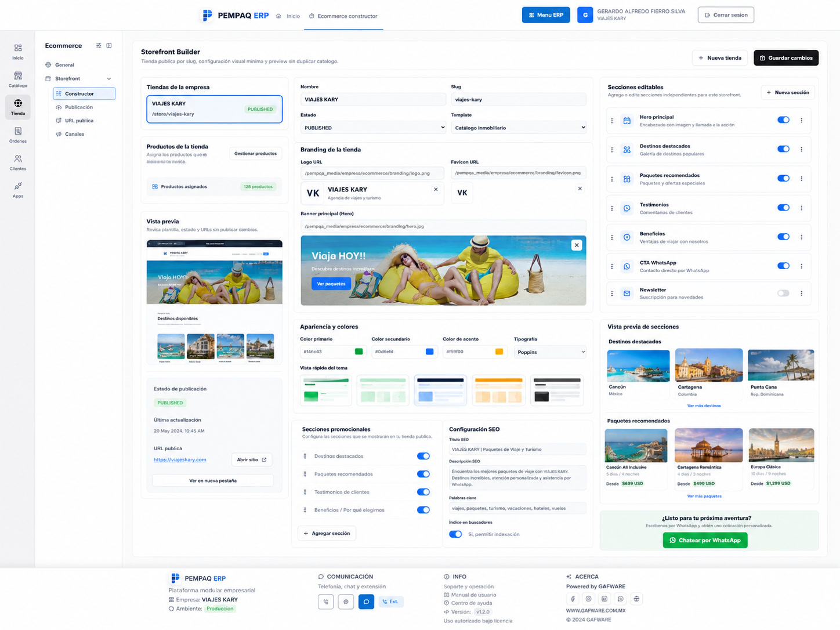Open the Catálogo sidebar module
This screenshot has width=840, height=630.
pos(18,79)
